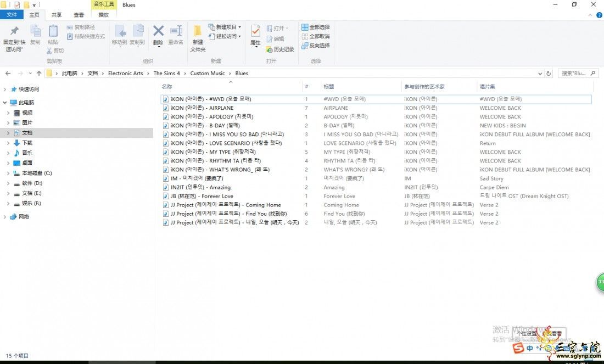Select Network (网络) in navigation pane
This screenshot has height=364, width=604.
coord(24,216)
